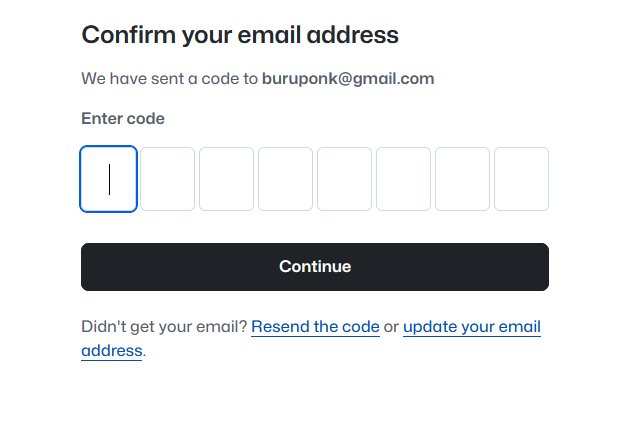Click the 'Enter code' field label

[123, 119]
